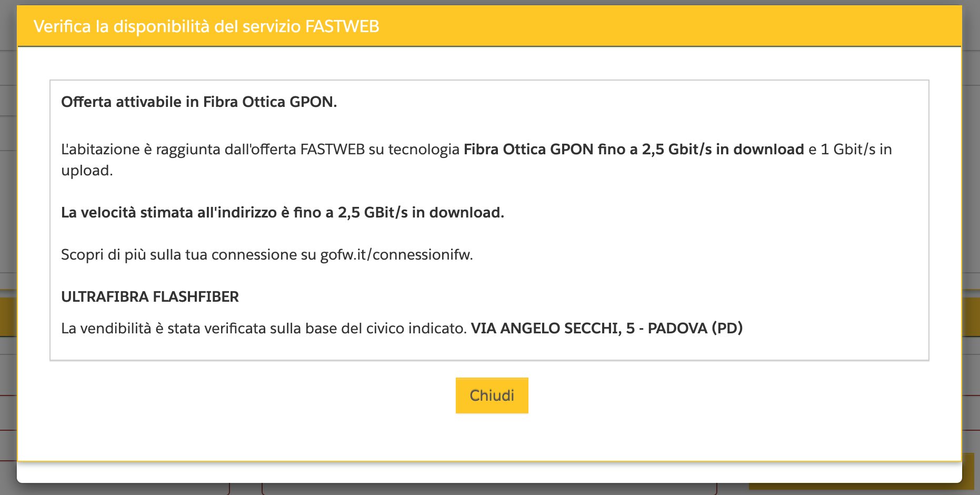
Task: Select address 'VIA ANGELO SECCHI, 5 - PADOVA (PD)'
Action: [607, 328]
